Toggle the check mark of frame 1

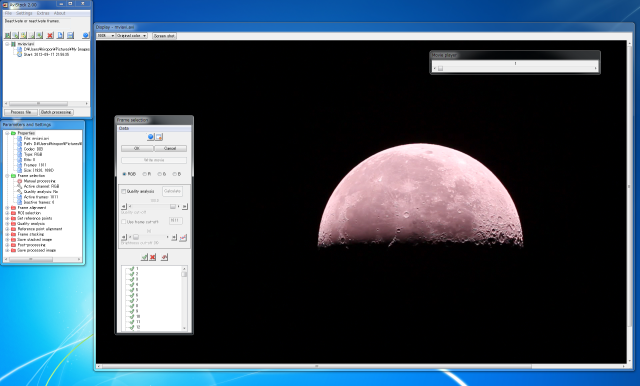pos(131,268)
